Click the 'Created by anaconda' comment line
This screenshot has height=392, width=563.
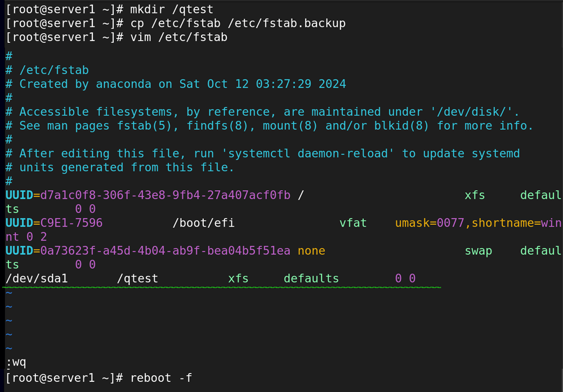coord(176,84)
